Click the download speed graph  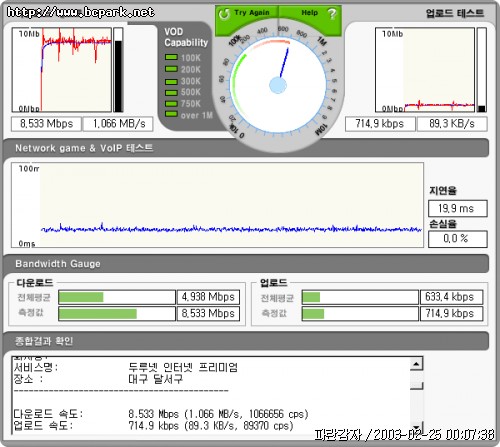pyautogui.click(x=62, y=70)
